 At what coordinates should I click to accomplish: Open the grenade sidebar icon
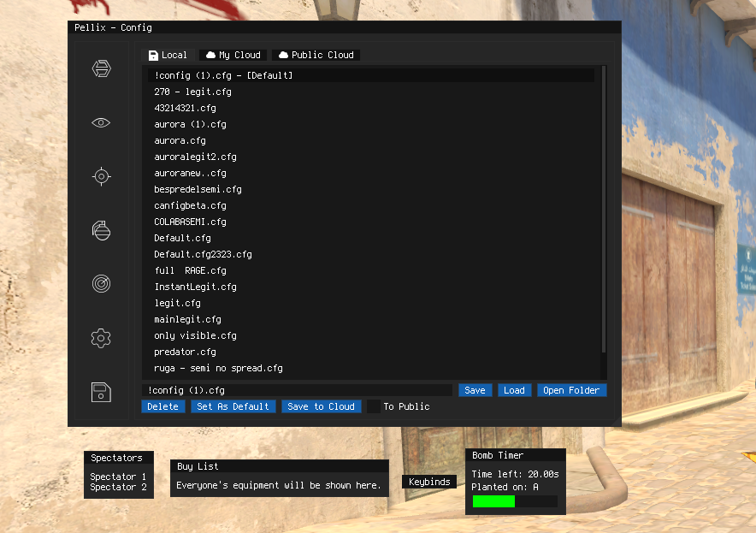pyautogui.click(x=101, y=230)
